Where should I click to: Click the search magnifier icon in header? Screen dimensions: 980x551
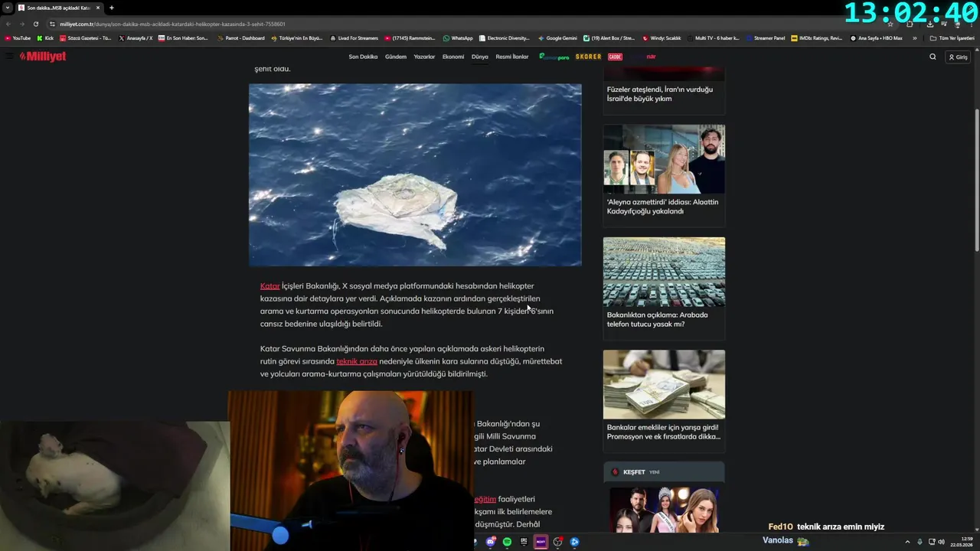pos(933,57)
